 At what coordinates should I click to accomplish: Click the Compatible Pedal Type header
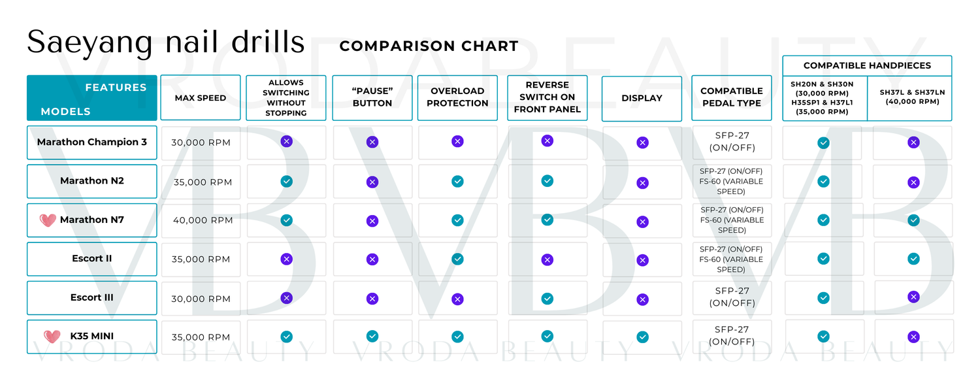tap(731, 97)
